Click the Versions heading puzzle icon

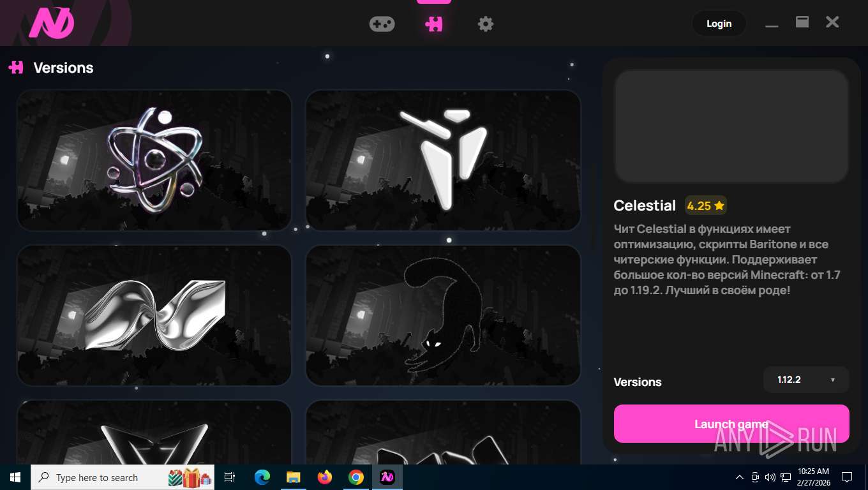[x=16, y=67]
